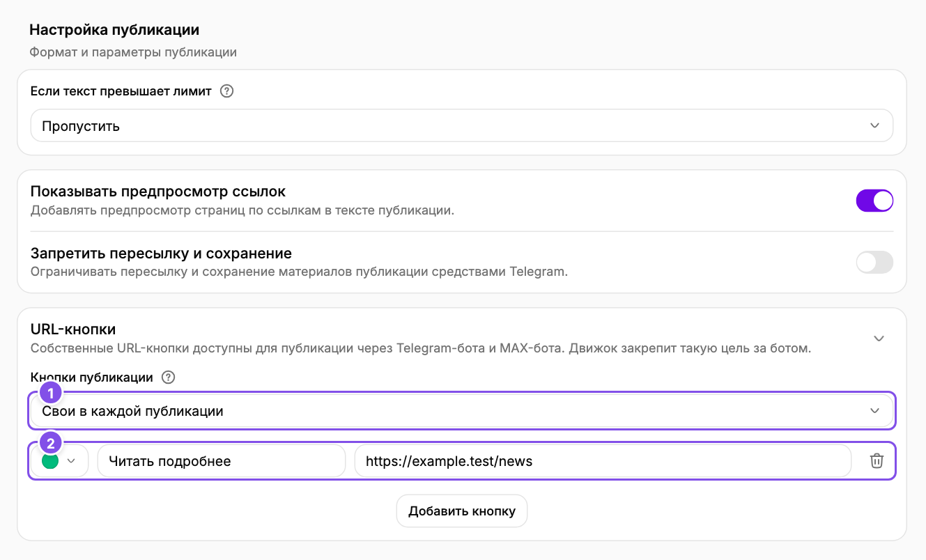
Task: Click description 'Ограничивать пересылку и сохранение материалов'
Action: [x=300, y=272]
